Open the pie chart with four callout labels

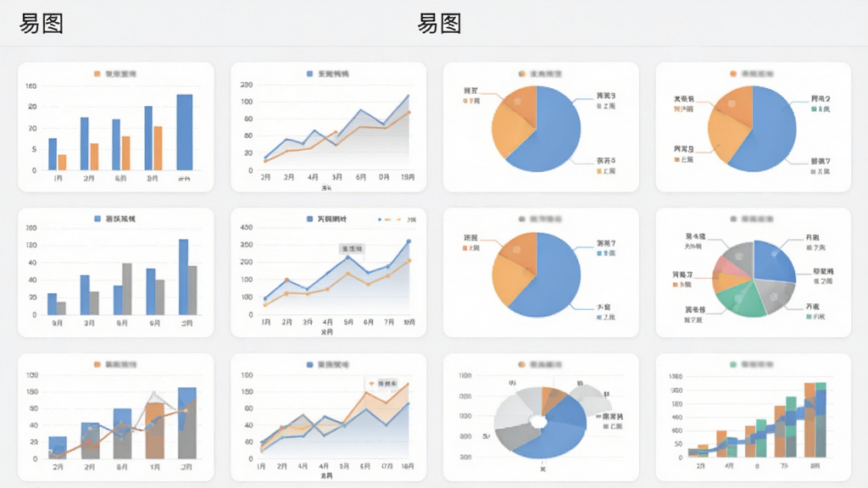pyautogui.click(x=753, y=127)
